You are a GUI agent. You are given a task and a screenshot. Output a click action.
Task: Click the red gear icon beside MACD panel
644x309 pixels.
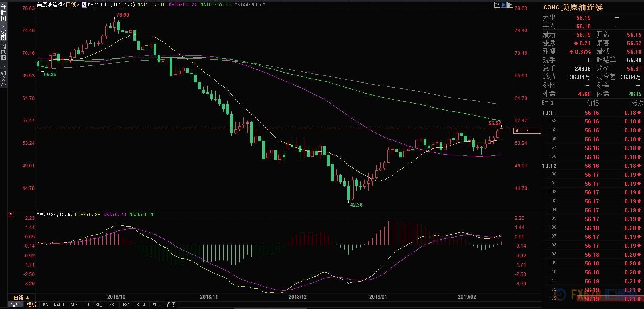[x=11, y=215]
